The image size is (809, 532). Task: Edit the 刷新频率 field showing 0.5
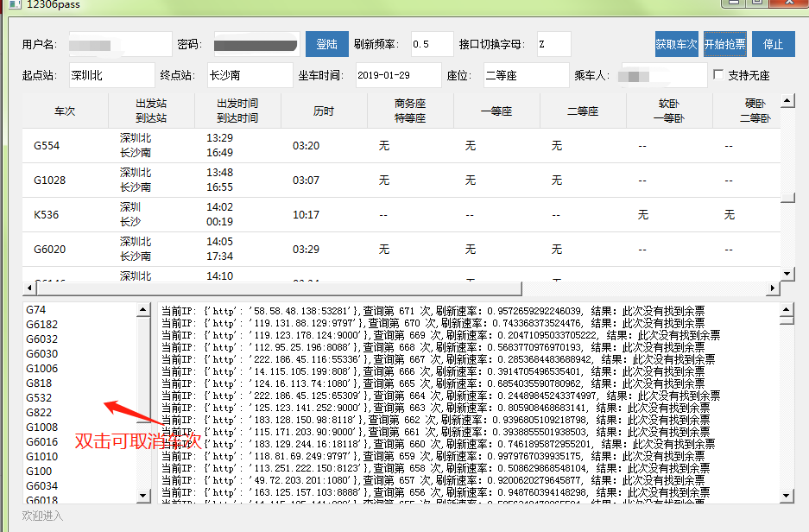pos(432,44)
